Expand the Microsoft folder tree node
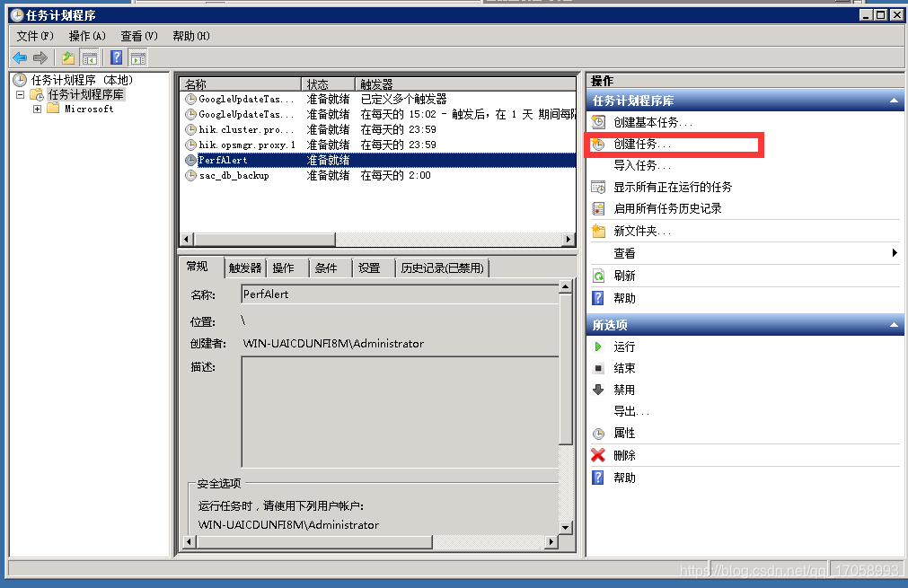 (37, 109)
